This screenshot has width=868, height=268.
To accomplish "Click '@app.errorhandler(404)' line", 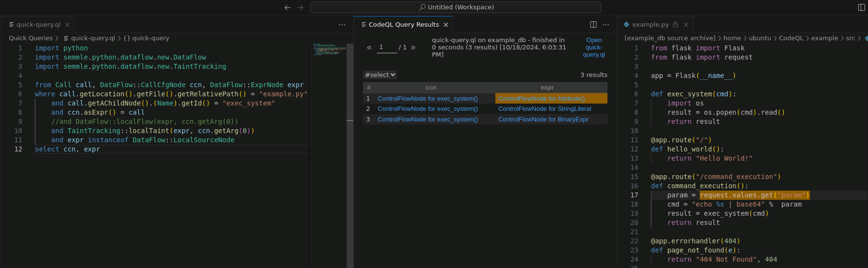I will coord(695,241).
